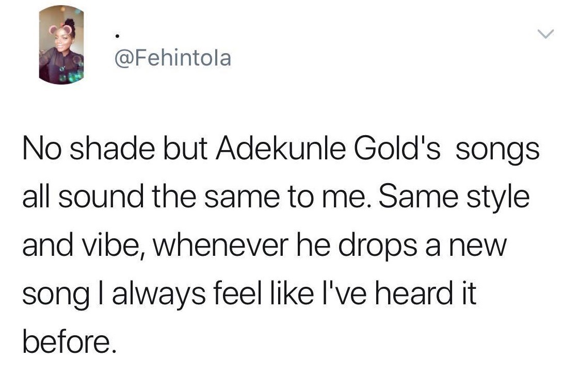Click the dot display name above handle
The width and height of the screenshot is (578, 392).
point(118,36)
